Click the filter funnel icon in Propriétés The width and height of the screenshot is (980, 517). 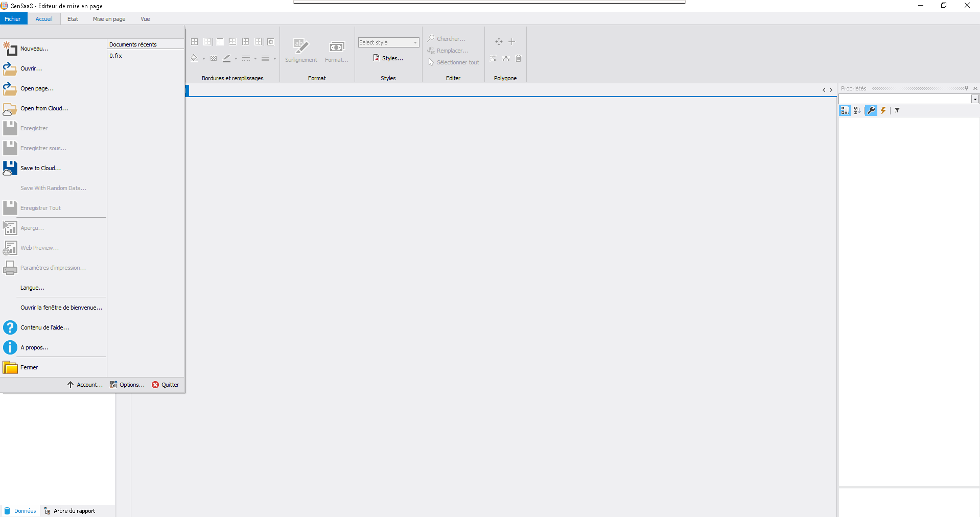pos(897,110)
